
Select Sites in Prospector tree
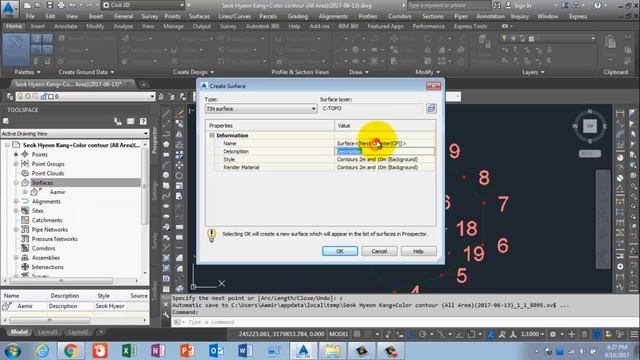point(38,211)
